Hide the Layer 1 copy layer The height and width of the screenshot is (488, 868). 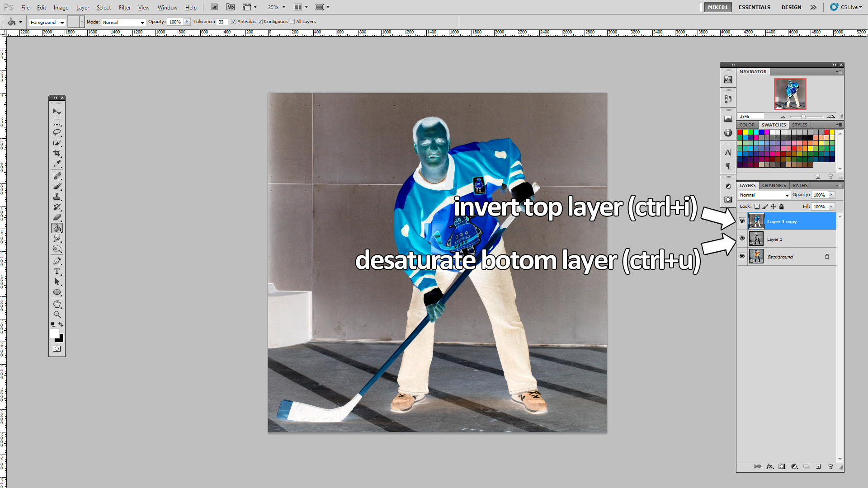coord(742,221)
